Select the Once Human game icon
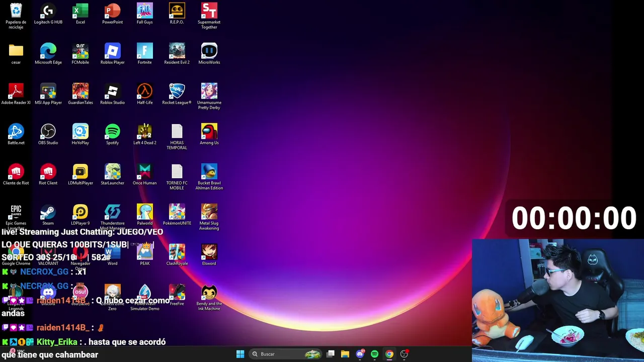The width and height of the screenshot is (644, 362). point(145,175)
